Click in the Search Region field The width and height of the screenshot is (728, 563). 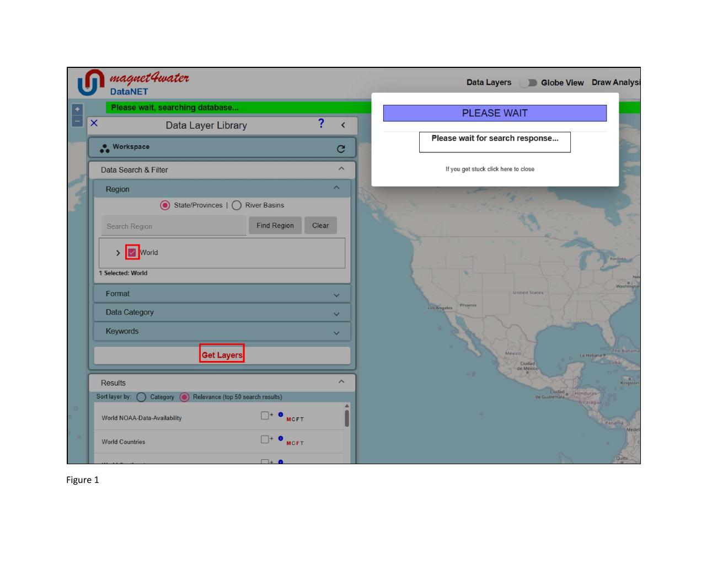click(x=174, y=226)
